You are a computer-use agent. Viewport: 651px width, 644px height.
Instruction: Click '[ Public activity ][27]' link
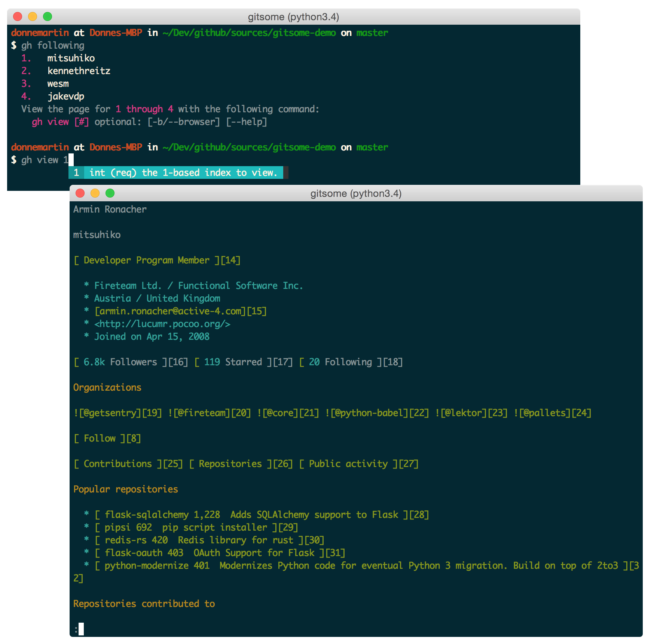[359, 464]
